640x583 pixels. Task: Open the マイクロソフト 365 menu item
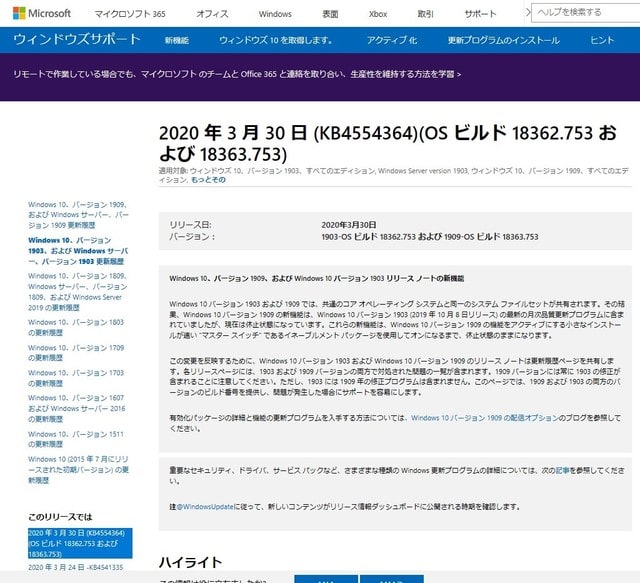pyautogui.click(x=130, y=14)
